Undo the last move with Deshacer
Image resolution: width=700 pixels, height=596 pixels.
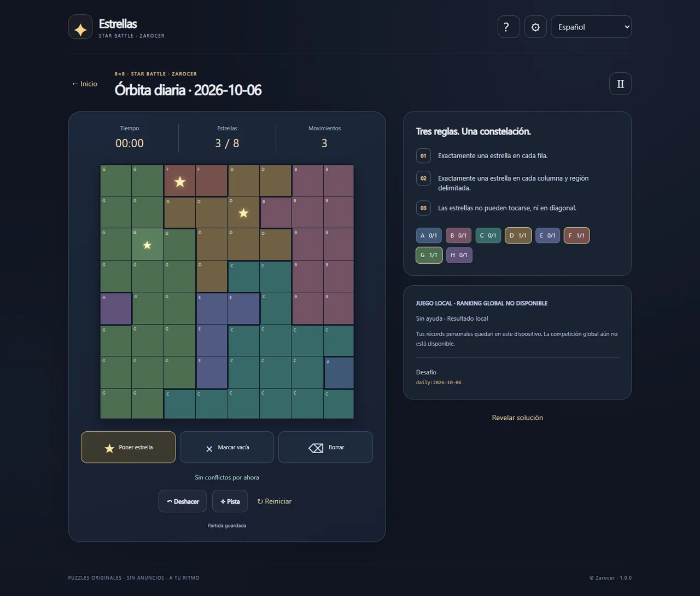tap(183, 501)
